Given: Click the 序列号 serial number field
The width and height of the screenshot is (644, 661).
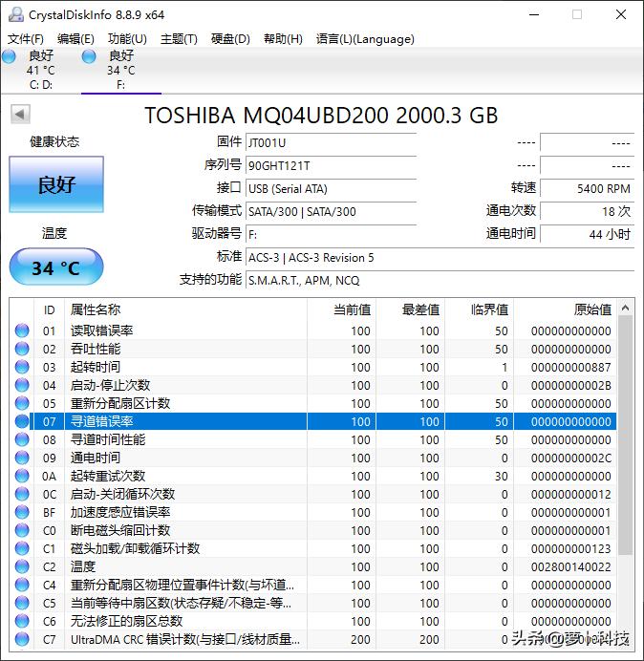Looking at the screenshot, I should tap(331, 165).
